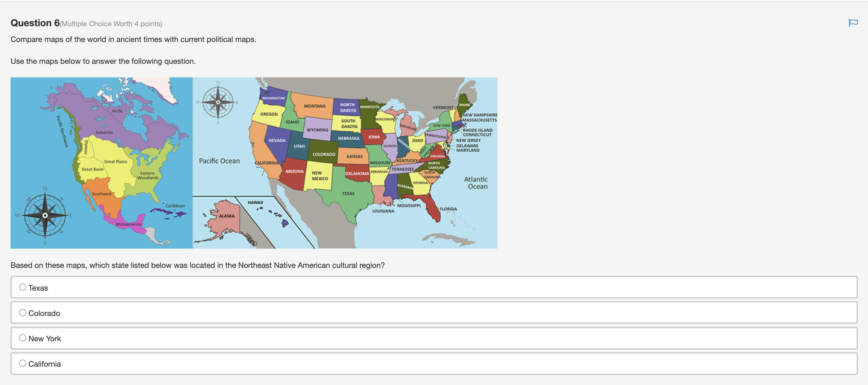868x385 pixels.
Task: Click the Southwest region on cultural map
Action: pyautogui.click(x=101, y=194)
